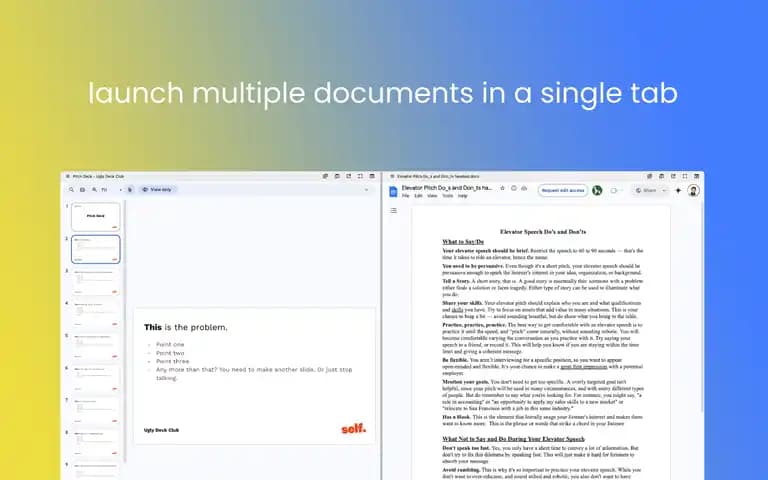Click the Gemini sparkle icon
Viewport: 768px width, 480px height.
tap(678, 191)
